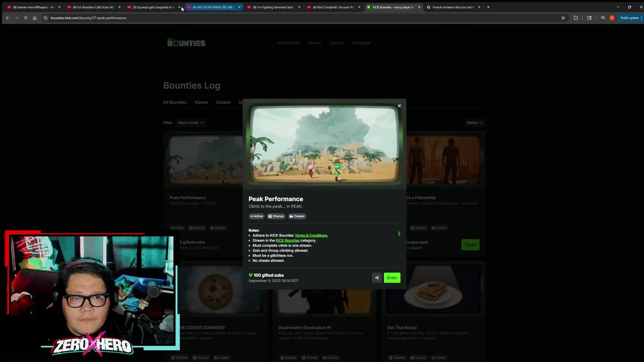Switch to HIS CRUSH MADE $82 MILL tab
The height and width of the screenshot is (362, 644).
(x=213, y=7)
